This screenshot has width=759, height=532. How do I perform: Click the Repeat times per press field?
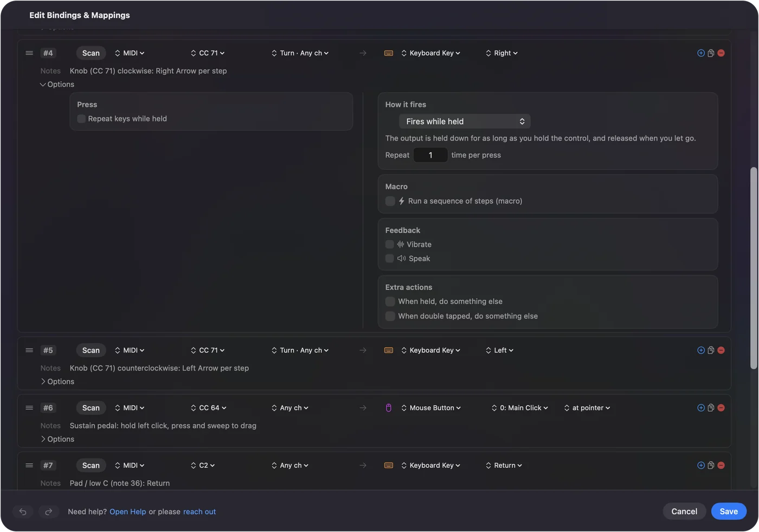pyautogui.click(x=430, y=155)
